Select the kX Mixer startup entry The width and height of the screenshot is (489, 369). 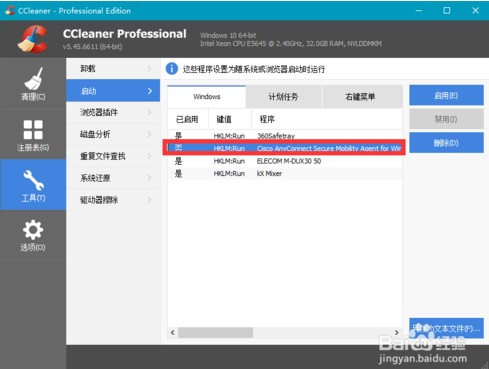pyautogui.click(x=285, y=174)
